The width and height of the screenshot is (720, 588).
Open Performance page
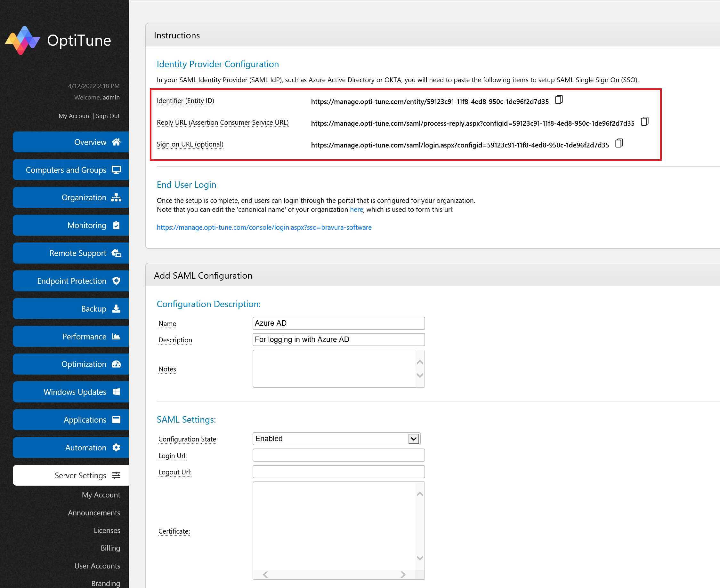point(71,336)
